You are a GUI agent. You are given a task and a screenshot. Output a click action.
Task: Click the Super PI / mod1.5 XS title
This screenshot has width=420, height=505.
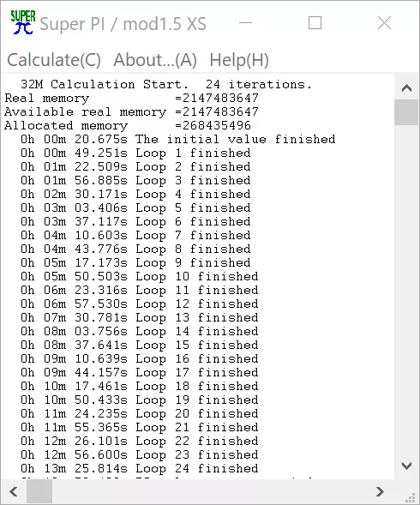click(123, 24)
